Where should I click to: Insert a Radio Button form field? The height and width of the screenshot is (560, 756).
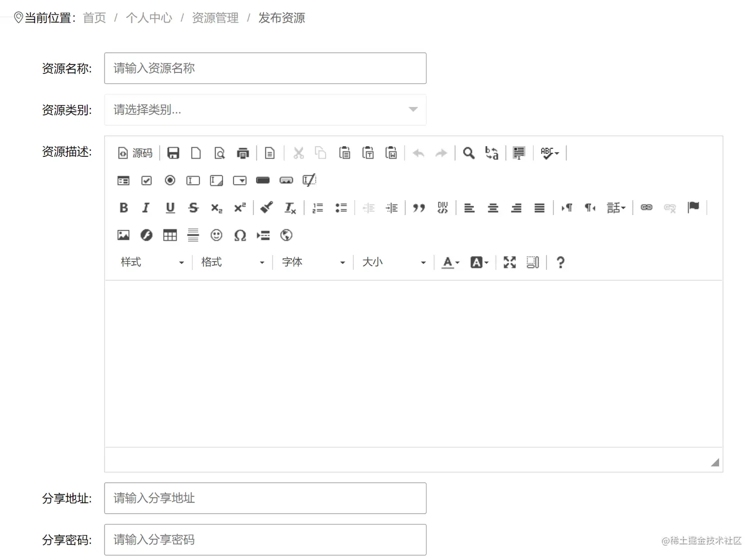point(170,180)
